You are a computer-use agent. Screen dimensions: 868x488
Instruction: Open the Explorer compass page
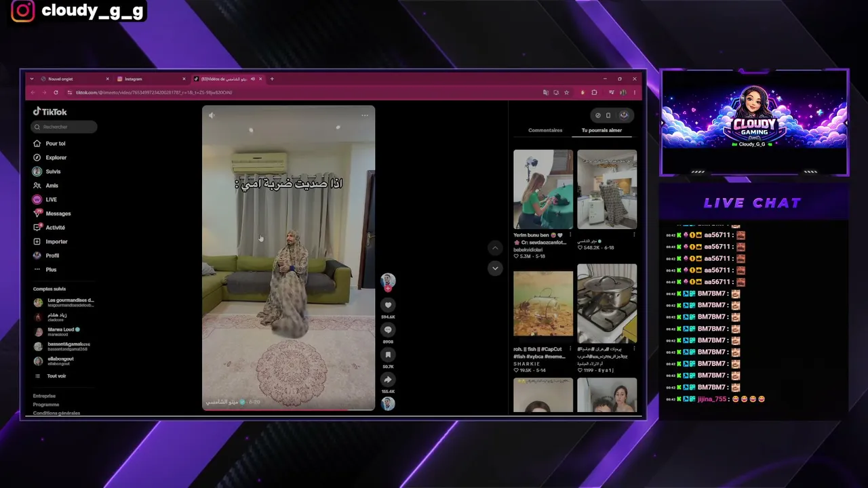pos(50,157)
